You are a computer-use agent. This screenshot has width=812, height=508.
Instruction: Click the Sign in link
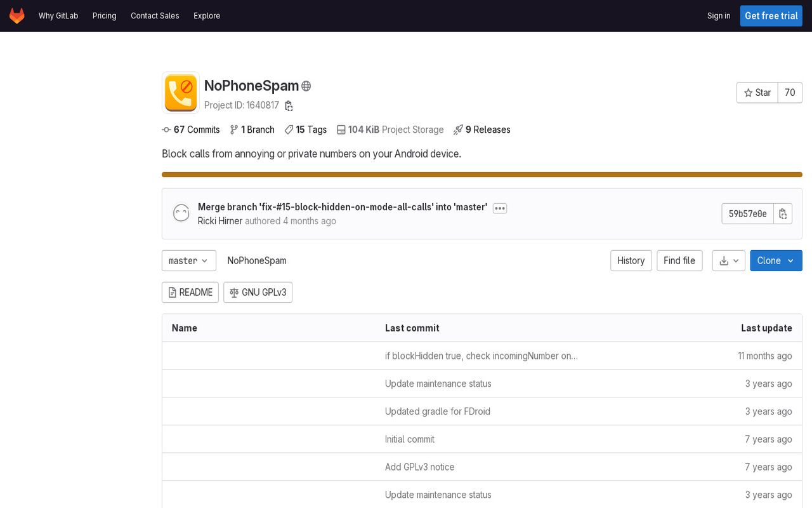tap(718, 16)
